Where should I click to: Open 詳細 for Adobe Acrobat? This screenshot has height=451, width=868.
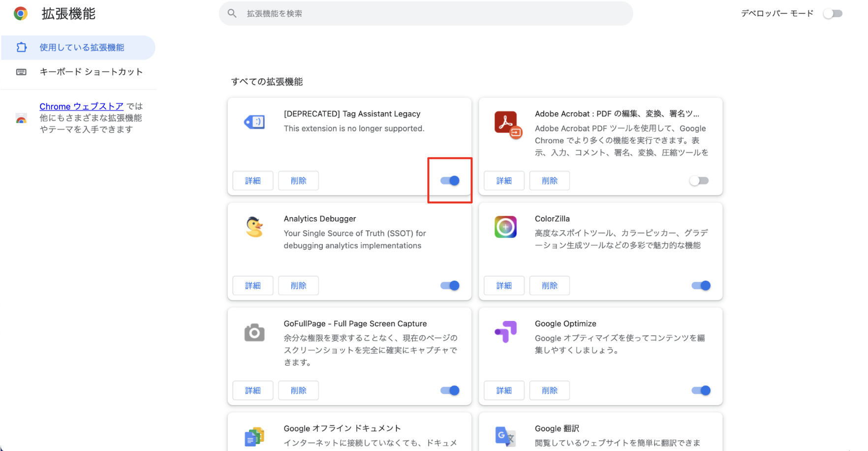pos(504,181)
